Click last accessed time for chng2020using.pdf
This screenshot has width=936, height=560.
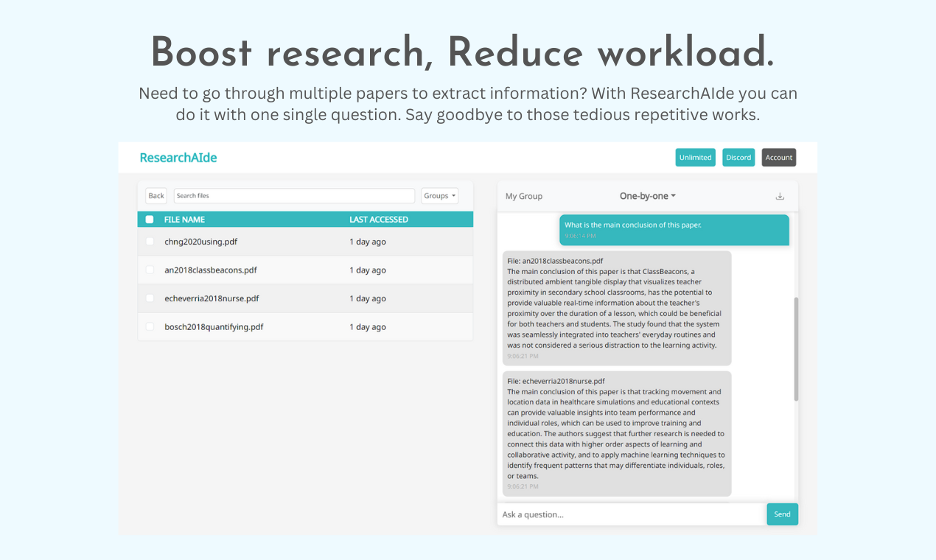tap(368, 242)
